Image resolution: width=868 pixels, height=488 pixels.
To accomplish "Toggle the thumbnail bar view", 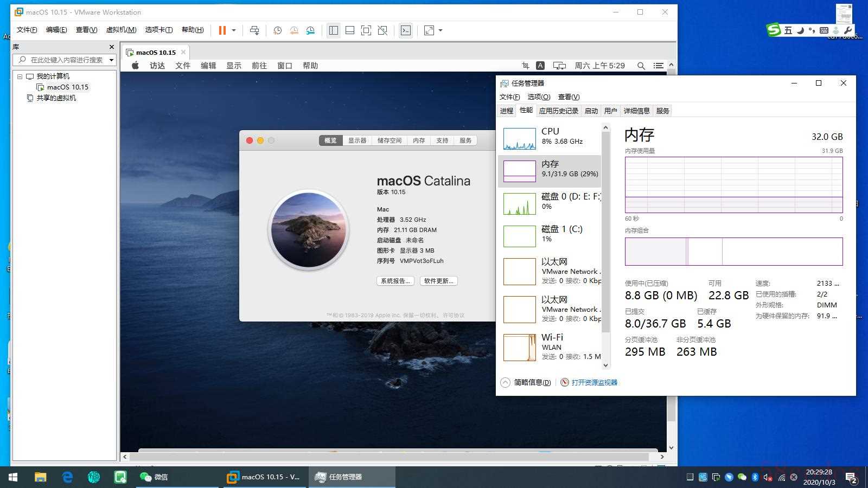I will 350,30.
